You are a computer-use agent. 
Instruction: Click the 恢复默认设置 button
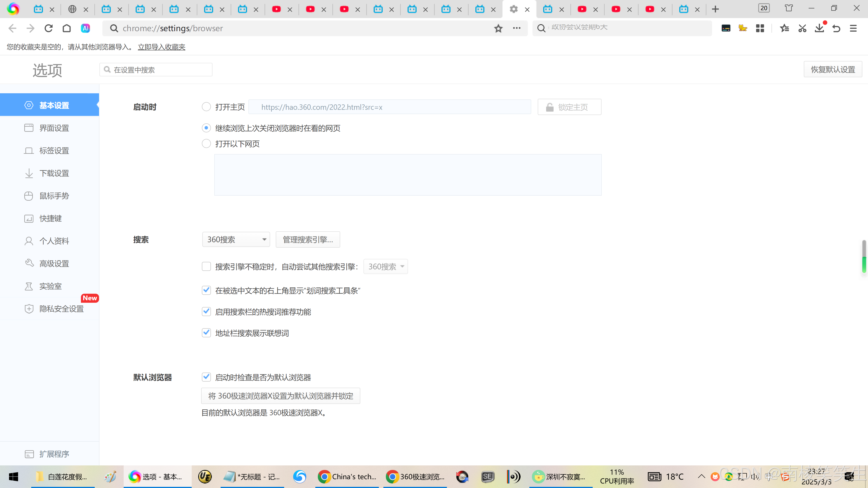[x=833, y=69]
